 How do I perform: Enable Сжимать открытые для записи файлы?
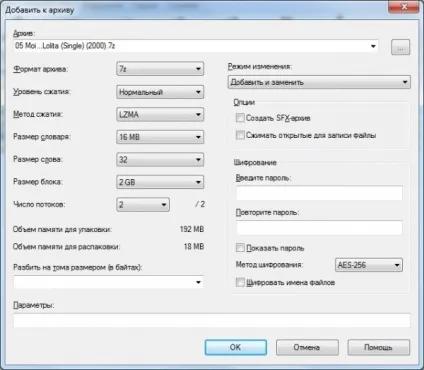click(240, 135)
